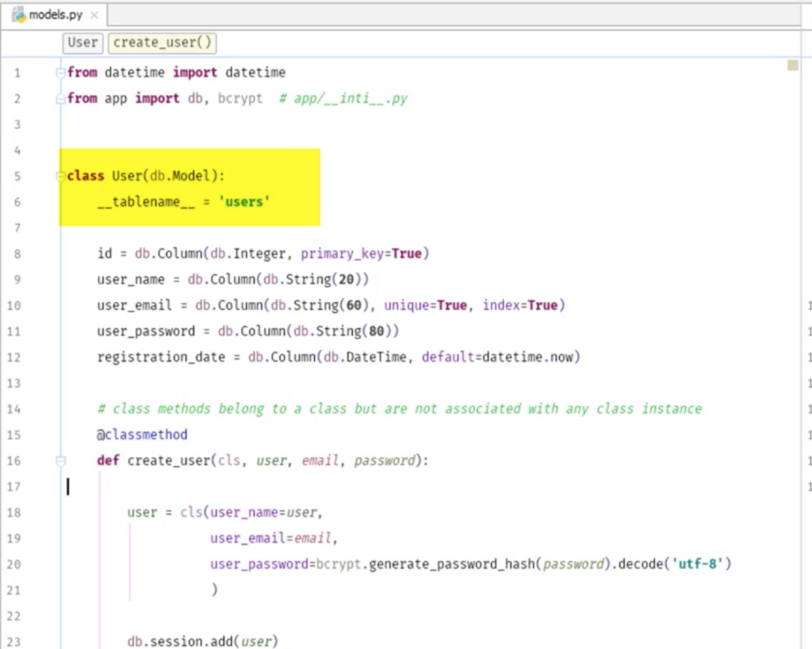Click the Python file icon on models.py tab
This screenshot has height=649, width=812.
point(19,14)
